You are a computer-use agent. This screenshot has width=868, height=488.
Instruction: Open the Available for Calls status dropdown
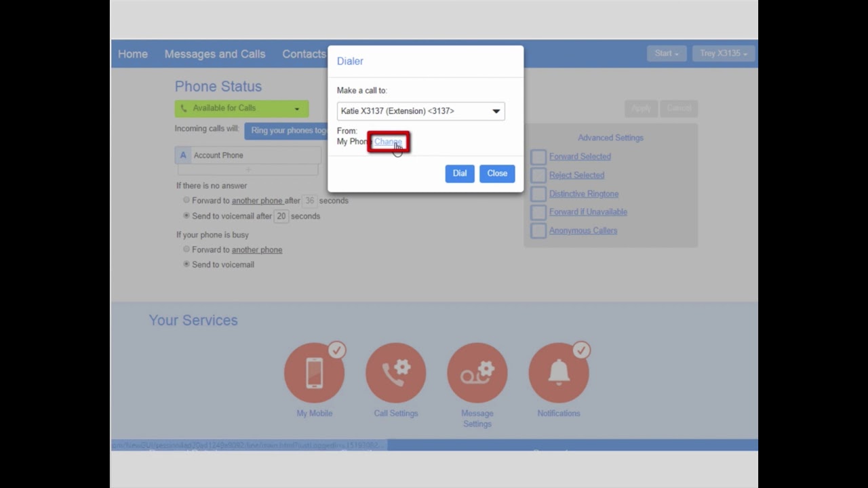pyautogui.click(x=241, y=108)
